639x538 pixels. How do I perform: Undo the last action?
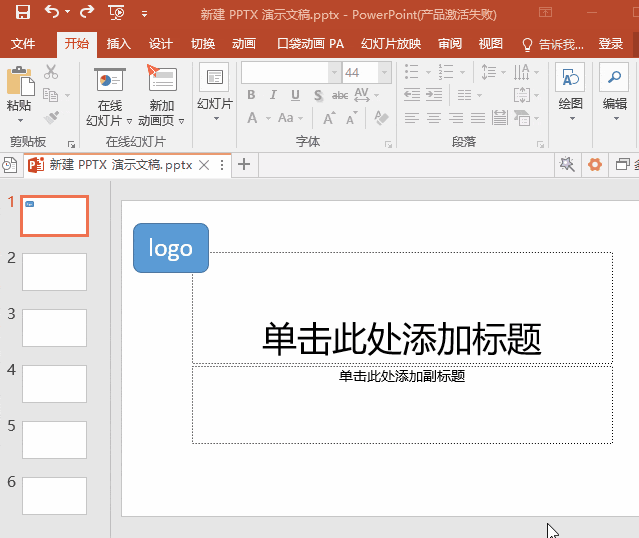coord(52,12)
